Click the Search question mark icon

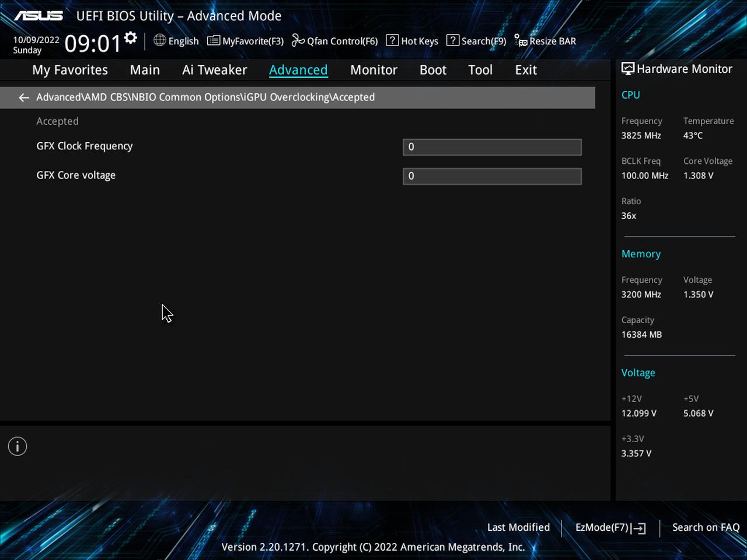coord(453,40)
